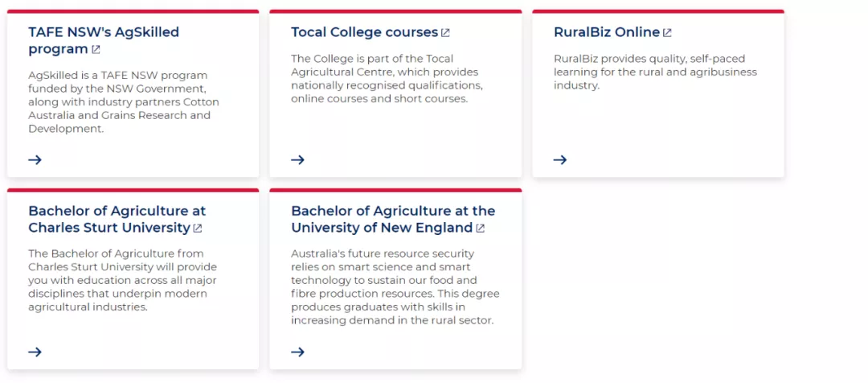Click external link icon beside Charles Sturt University
Viewport: 868px width, 383px height.
point(198,229)
